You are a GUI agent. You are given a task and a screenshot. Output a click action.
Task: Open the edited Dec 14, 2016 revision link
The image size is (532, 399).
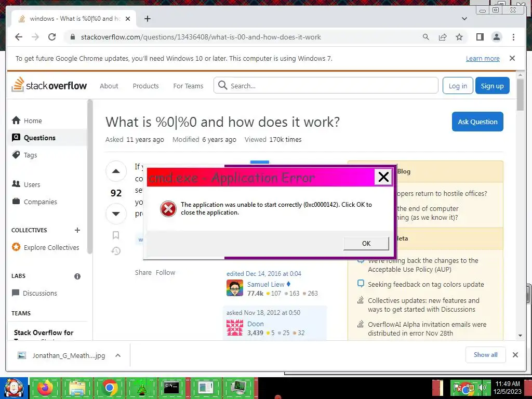[263, 273]
